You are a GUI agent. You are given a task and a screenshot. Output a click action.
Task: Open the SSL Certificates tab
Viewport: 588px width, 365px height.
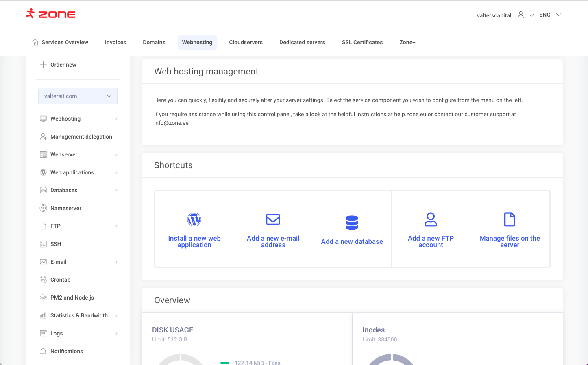point(362,42)
